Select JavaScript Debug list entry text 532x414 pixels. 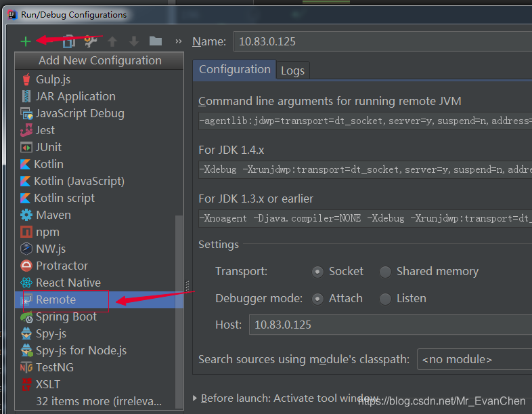[x=80, y=113]
